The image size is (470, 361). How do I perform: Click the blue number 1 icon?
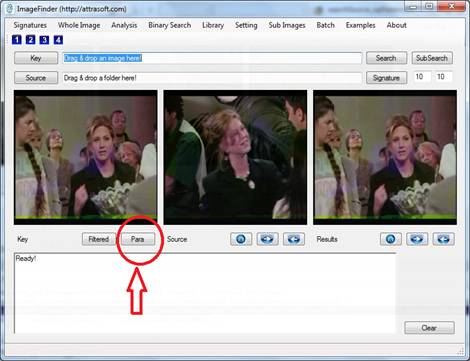click(x=17, y=40)
